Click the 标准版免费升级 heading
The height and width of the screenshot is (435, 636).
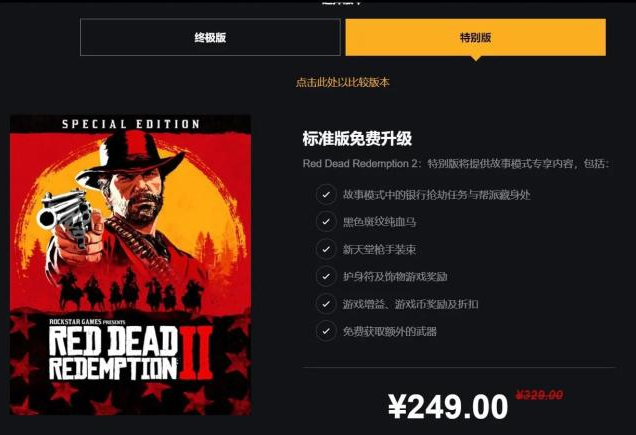click(357, 138)
